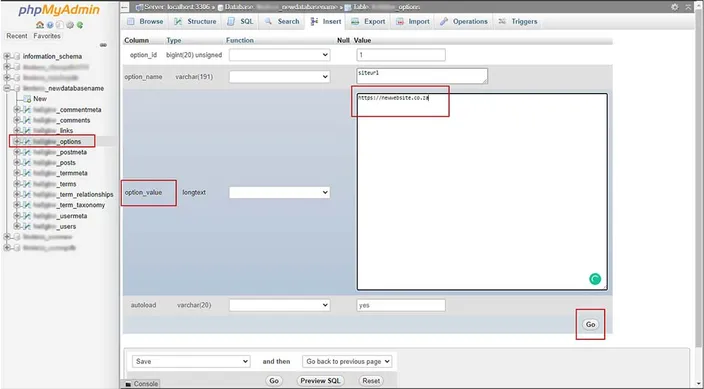Open the 'Go back to previous page' dropdown
This screenshot has width=704, height=389.
(x=347, y=361)
